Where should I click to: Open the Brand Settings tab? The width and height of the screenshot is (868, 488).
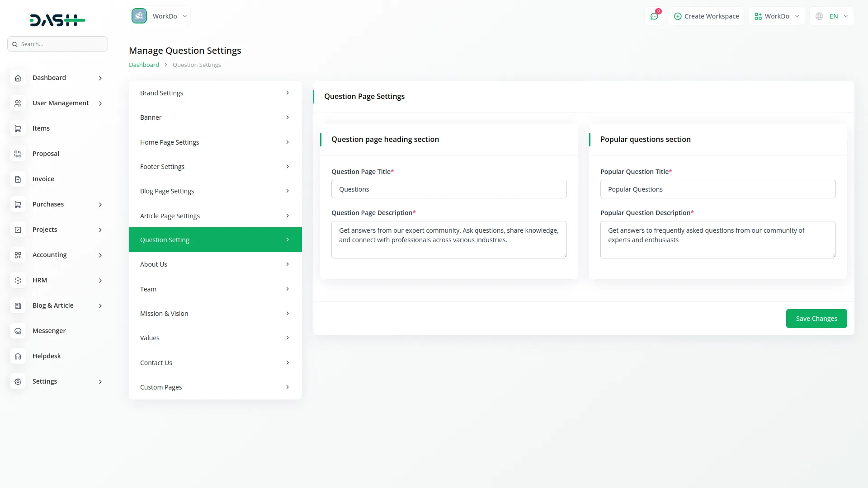point(215,93)
